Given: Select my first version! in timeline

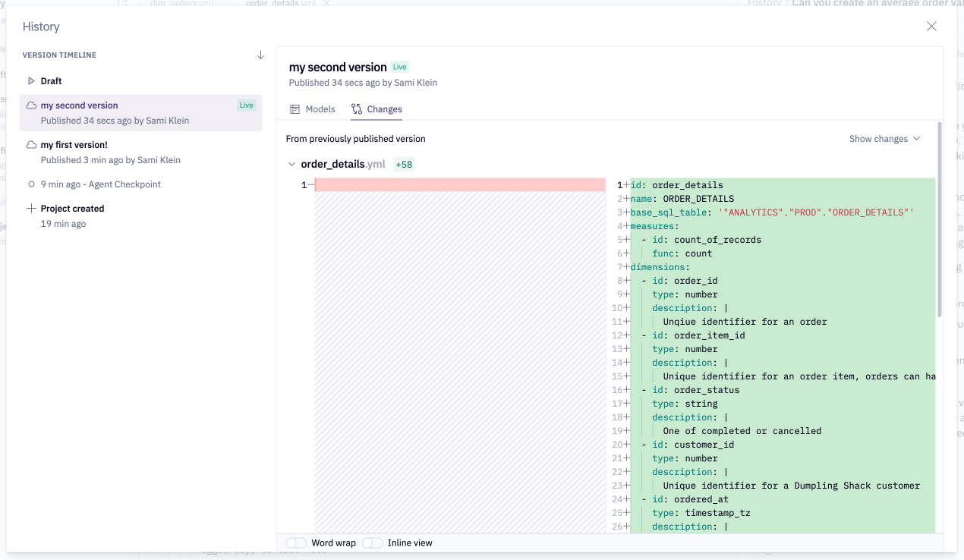Looking at the screenshot, I should [x=74, y=145].
